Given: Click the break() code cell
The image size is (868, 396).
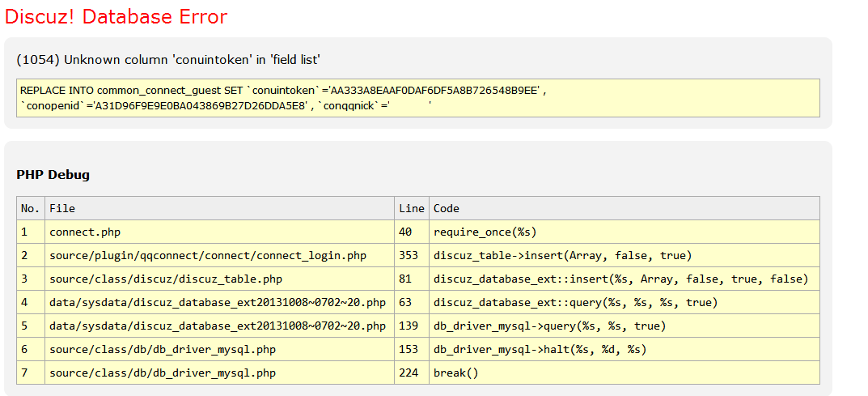Looking at the screenshot, I should point(456,373).
